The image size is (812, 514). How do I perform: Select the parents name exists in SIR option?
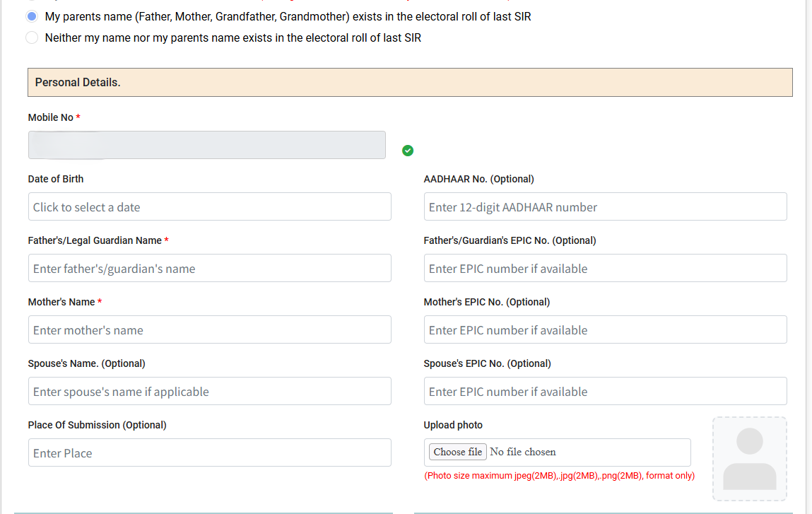pyautogui.click(x=32, y=16)
